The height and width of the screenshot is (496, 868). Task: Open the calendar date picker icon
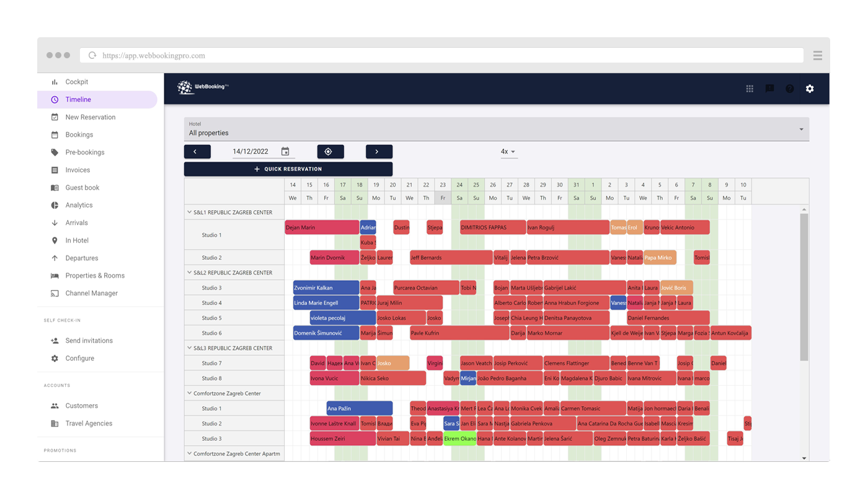(285, 152)
